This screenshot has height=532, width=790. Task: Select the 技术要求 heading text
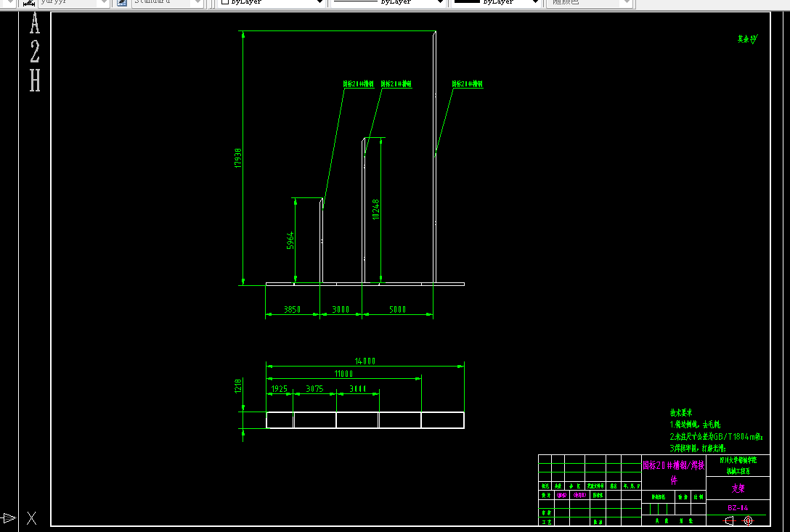click(x=681, y=412)
